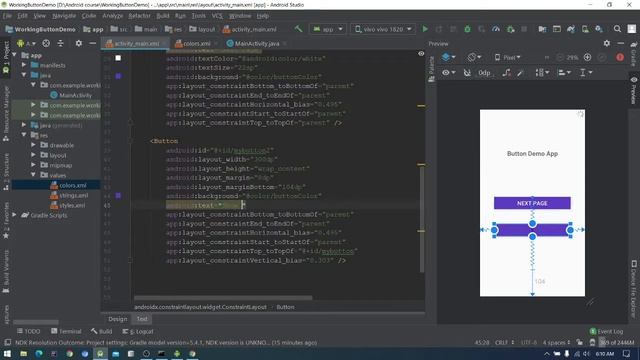Click Sync Project with Gradle Files icon
The image size is (640, 360).
click(571, 29)
